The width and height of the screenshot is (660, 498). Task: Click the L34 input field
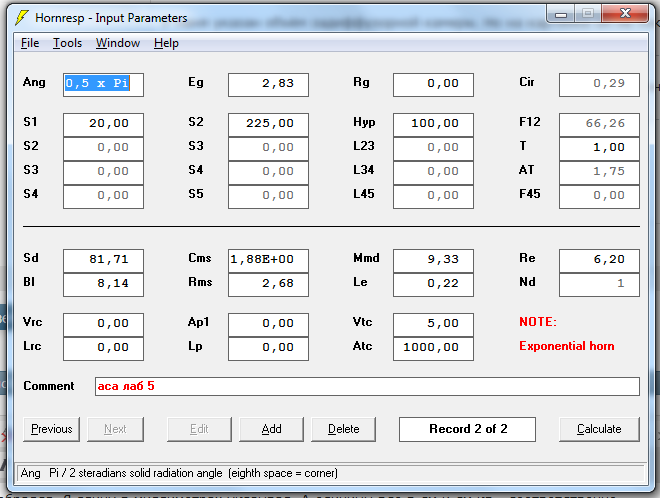pyautogui.click(x=434, y=173)
